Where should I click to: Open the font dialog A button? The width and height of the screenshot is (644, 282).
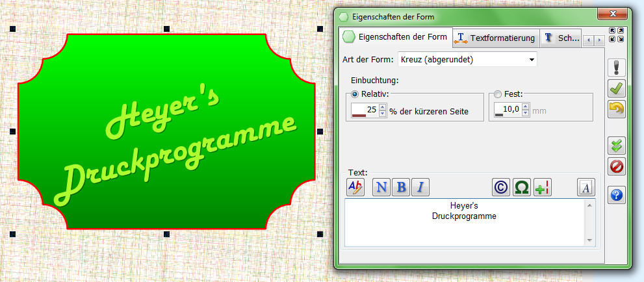[586, 187]
